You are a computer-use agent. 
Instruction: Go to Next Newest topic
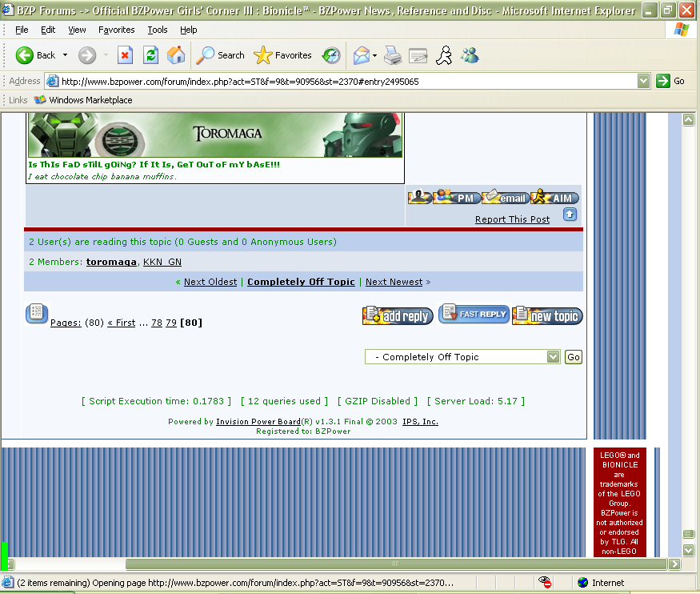[x=394, y=282]
